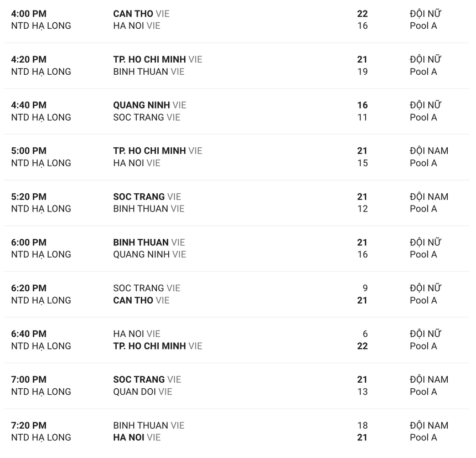Select HA NOI in the 4:00 PM match
This screenshot has width=476, height=458.
[129, 25]
